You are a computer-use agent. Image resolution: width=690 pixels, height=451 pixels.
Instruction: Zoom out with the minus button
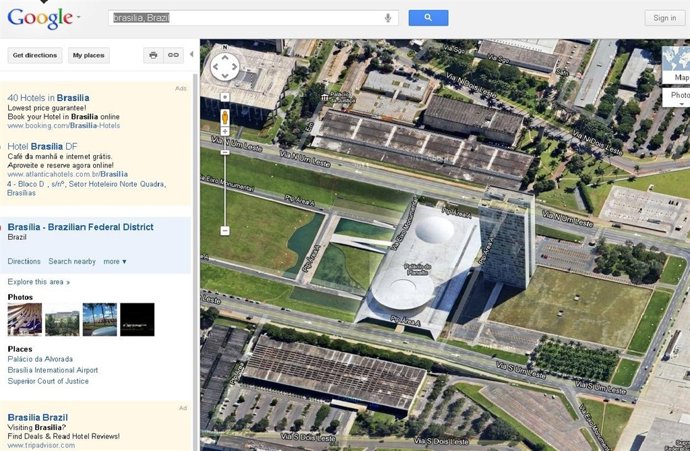(225, 231)
